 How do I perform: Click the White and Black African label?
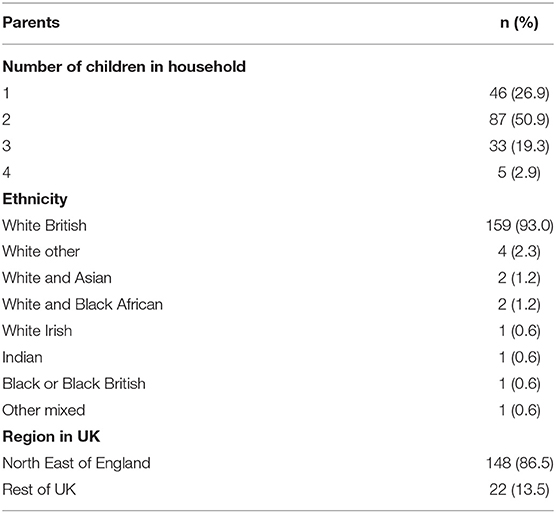[x=82, y=305]
